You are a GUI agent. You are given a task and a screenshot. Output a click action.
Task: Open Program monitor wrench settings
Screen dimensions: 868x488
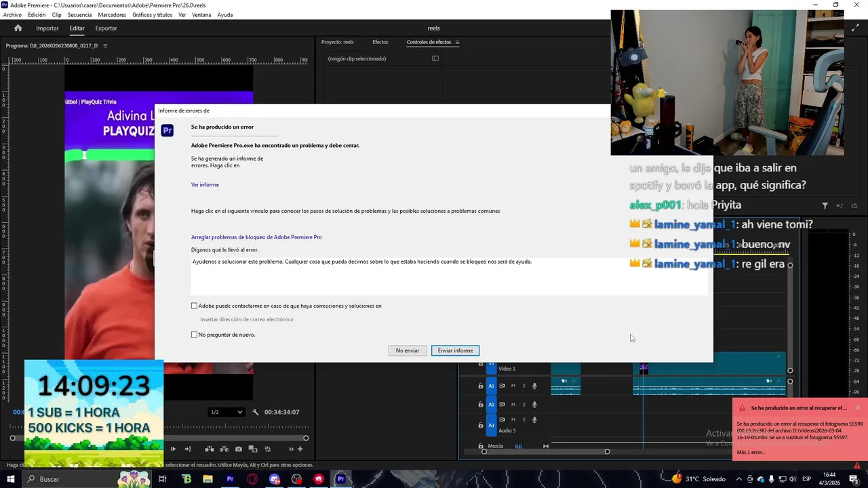[x=256, y=412]
